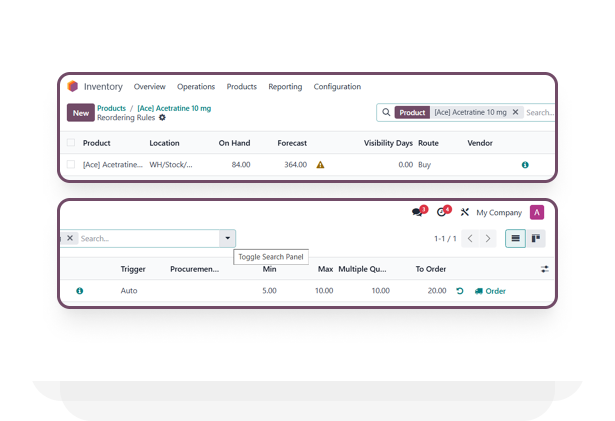
Task: Click the 20.00 to order cell
Action: pos(437,291)
